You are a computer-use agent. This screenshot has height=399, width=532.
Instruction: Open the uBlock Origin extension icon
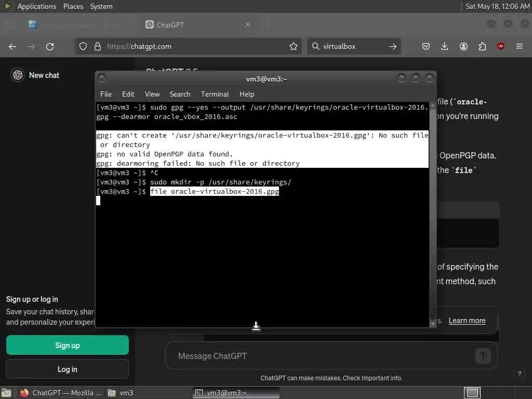pyautogui.click(x=501, y=46)
